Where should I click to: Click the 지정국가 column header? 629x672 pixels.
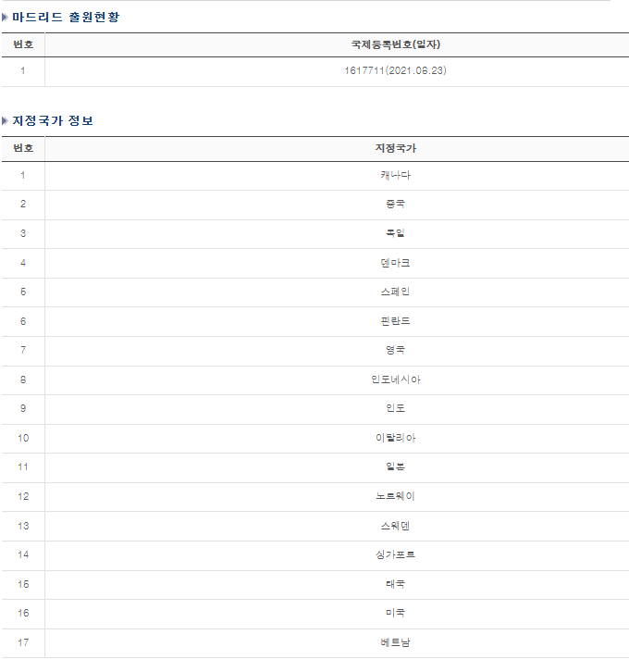(396, 148)
